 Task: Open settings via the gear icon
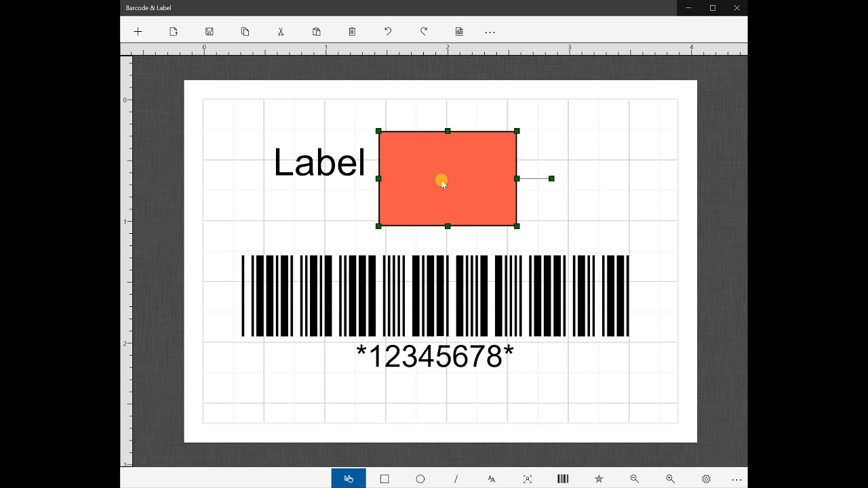[706, 479]
